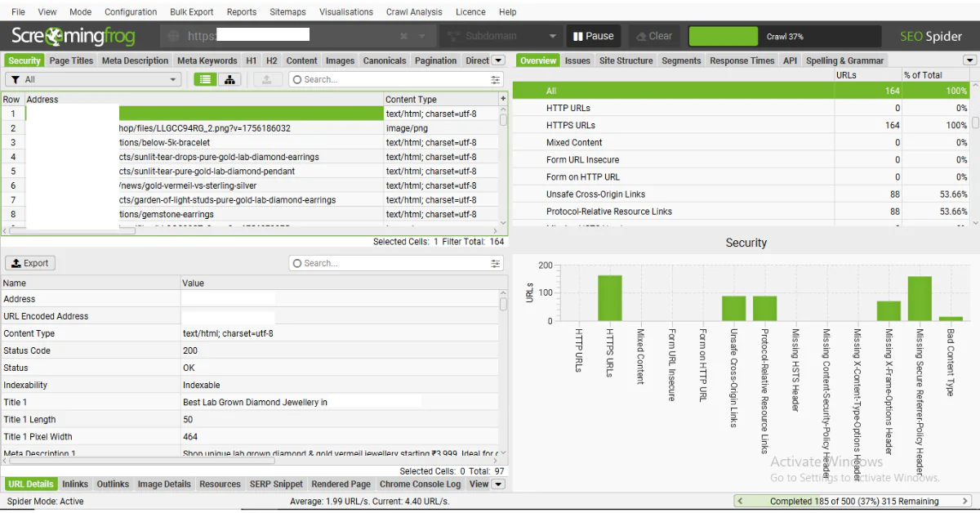Image resolution: width=980 pixels, height=513 pixels.
Task: Click the Crawl 37% progress bar
Action: pos(785,36)
